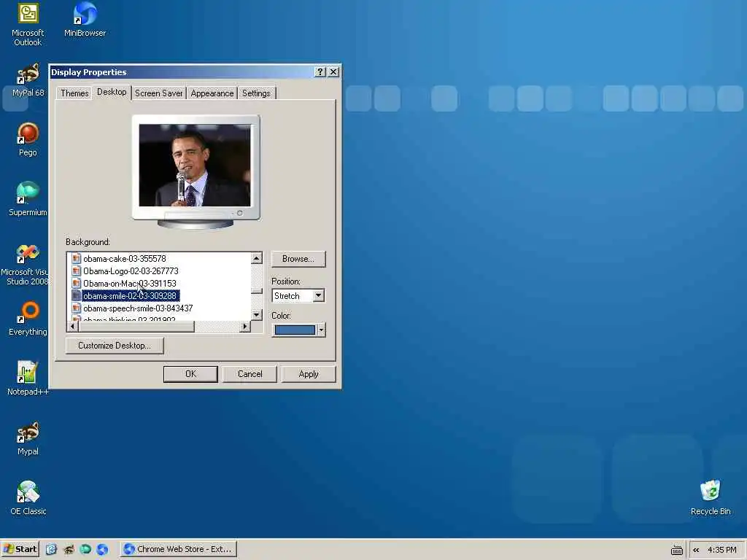Switch to the Screen Saver tab
This screenshot has height=560, width=747.
[x=158, y=93]
